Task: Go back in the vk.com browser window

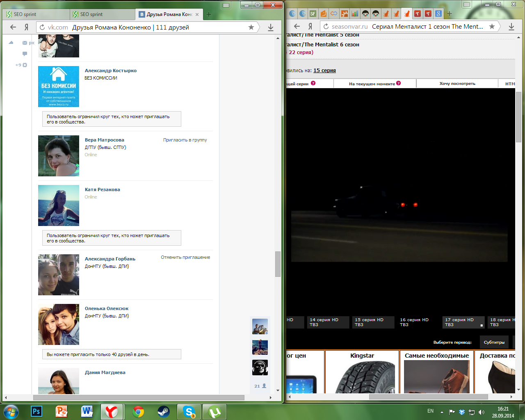Action: (13, 27)
